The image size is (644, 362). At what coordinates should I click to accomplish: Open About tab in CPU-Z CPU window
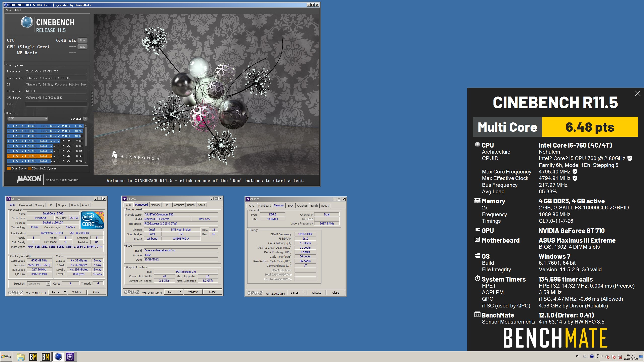pyautogui.click(x=86, y=205)
